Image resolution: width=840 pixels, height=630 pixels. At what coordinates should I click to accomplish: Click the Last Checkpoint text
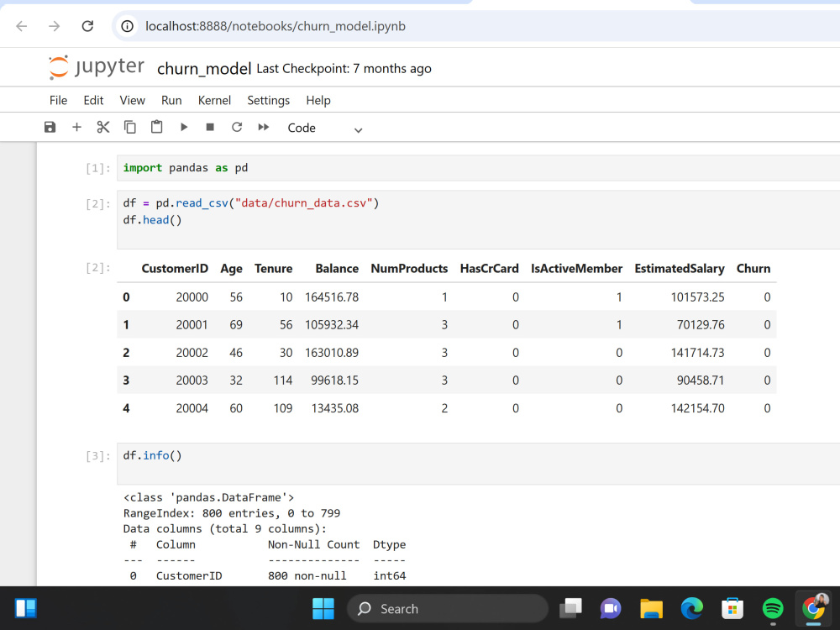344,69
